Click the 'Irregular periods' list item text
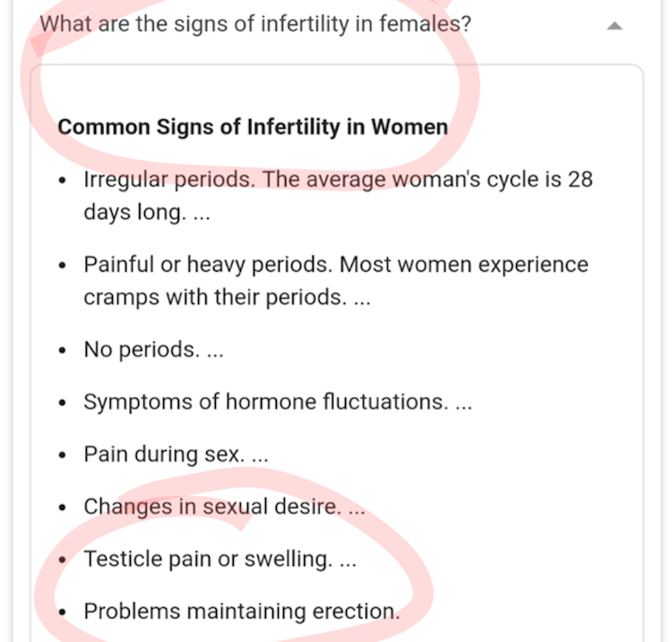Screen dimensions: 672x642 (x=168, y=179)
